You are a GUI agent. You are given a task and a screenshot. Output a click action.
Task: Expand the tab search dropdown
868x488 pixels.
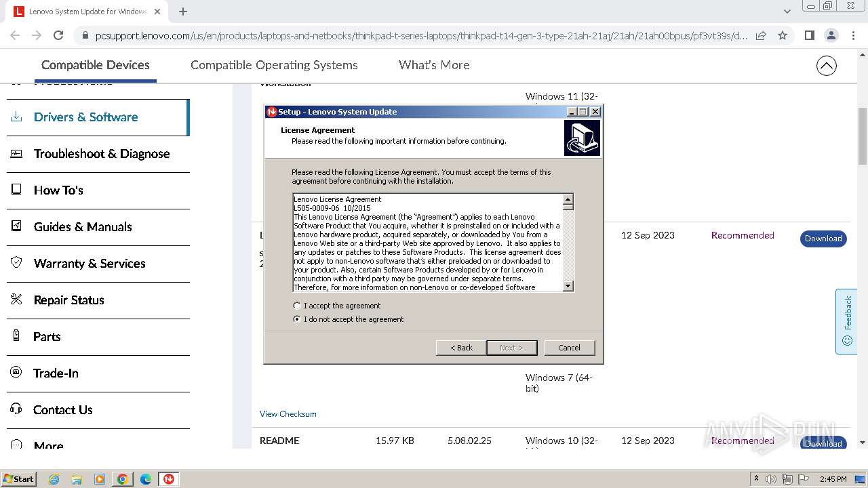[787, 12]
